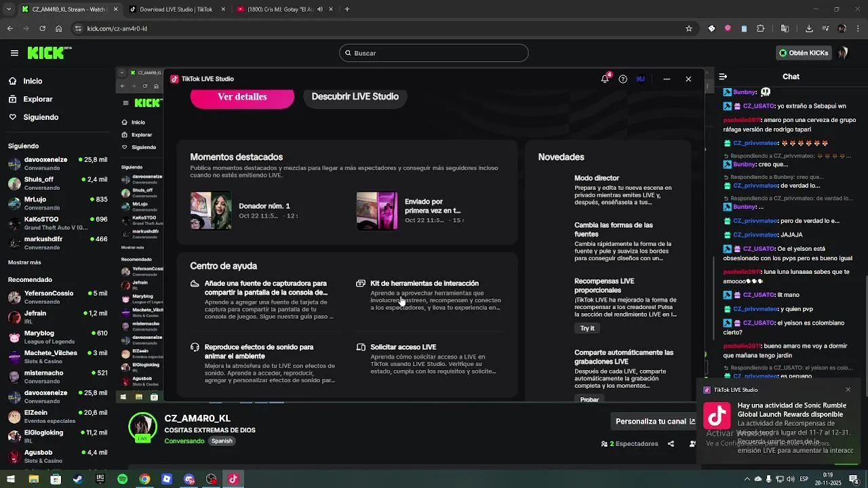This screenshot has height=488, width=868.
Task: Open the Donador núm. 1 highlight thumbnail
Action: [211, 211]
